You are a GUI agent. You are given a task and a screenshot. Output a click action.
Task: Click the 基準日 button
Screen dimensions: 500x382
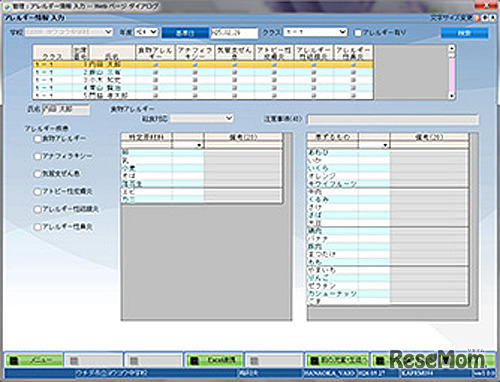185,33
